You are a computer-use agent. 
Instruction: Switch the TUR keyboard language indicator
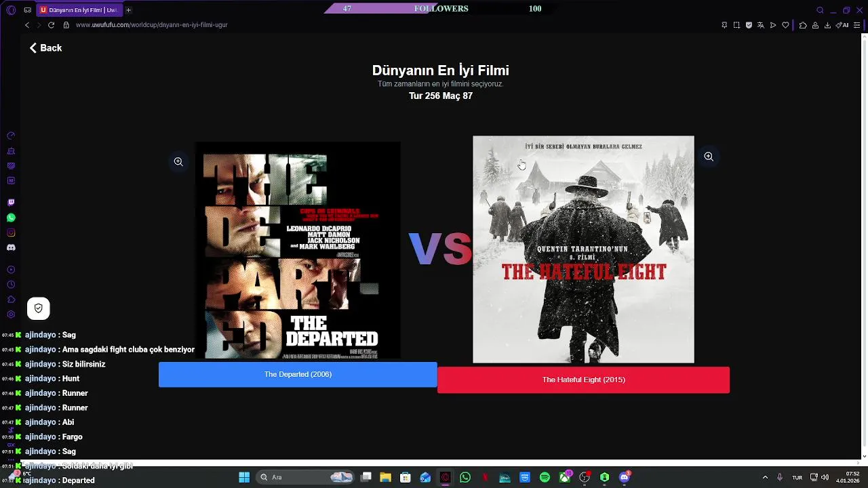point(797,477)
